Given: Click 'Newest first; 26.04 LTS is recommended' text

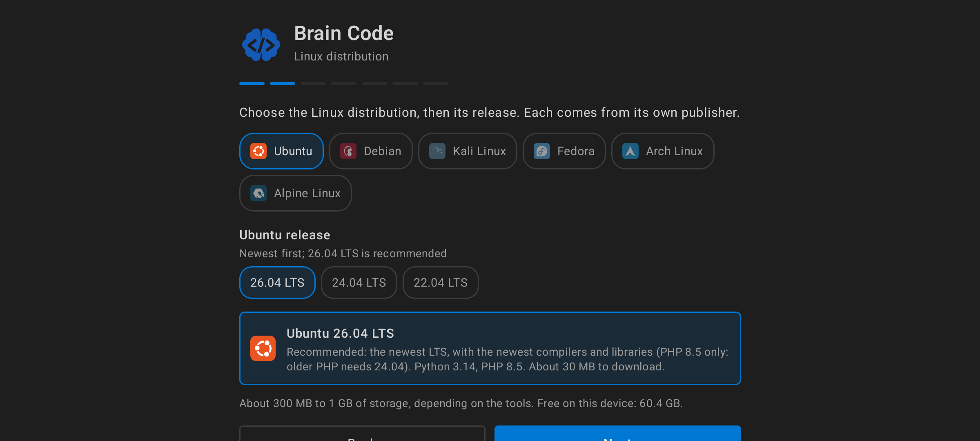Looking at the screenshot, I should coord(343,254).
